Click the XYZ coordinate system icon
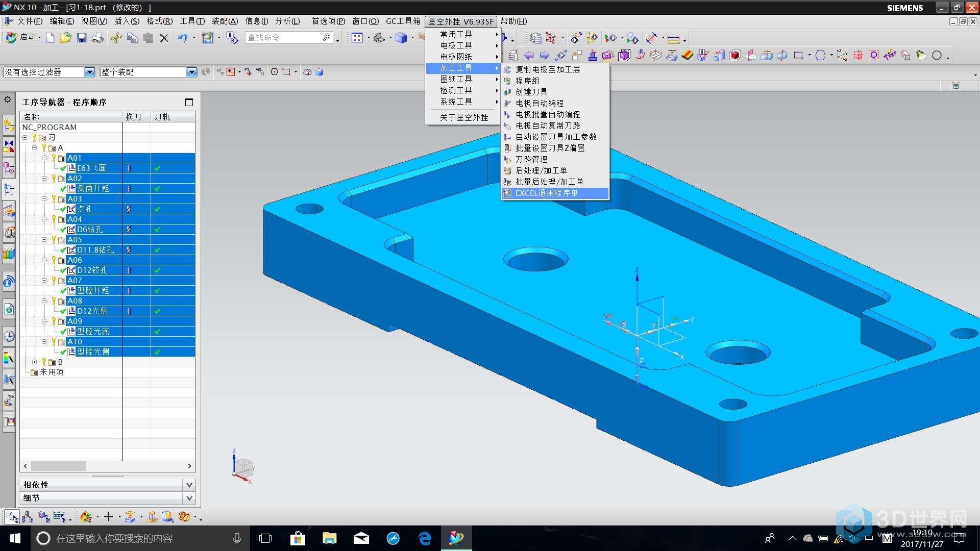 (842, 55)
